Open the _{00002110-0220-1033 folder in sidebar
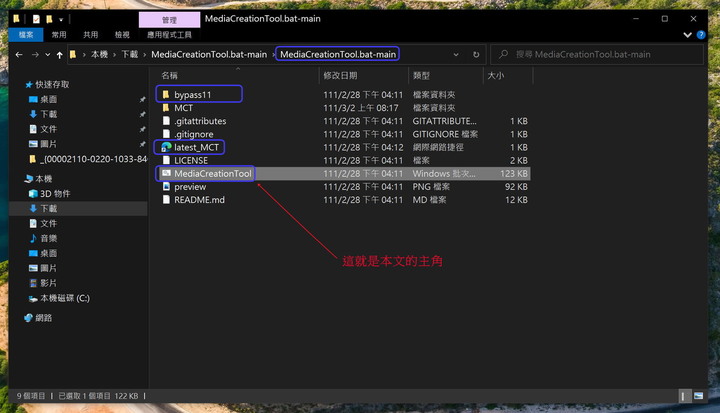Image resolution: width=720 pixels, height=413 pixels. 88,159
